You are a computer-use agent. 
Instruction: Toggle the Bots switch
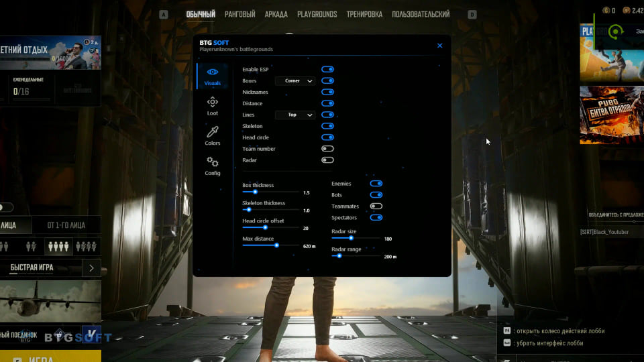(376, 195)
